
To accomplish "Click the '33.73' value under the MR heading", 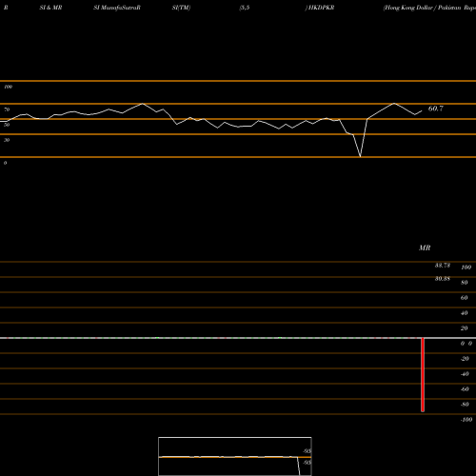I will tap(443, 266).
